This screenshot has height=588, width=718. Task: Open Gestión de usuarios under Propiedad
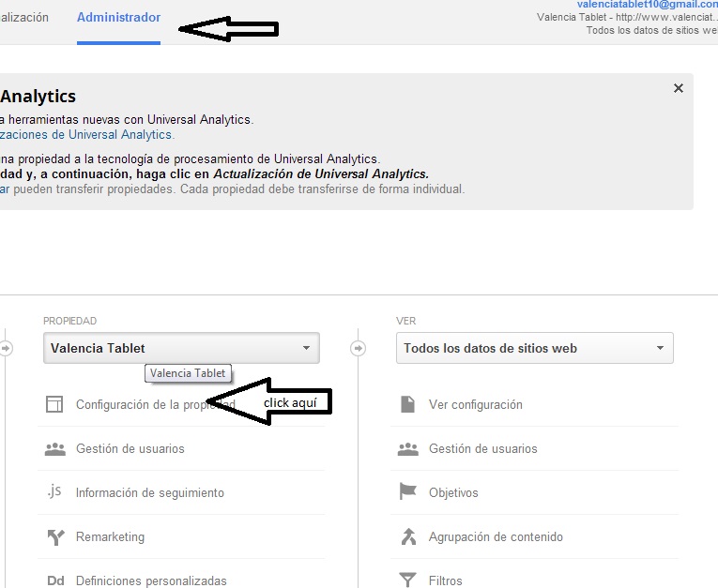pos(130,449)
